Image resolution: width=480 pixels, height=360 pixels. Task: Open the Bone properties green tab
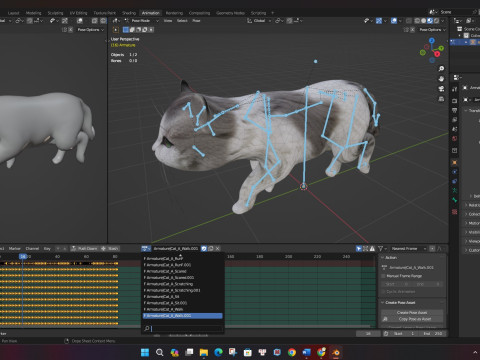(x=454, y=200)
